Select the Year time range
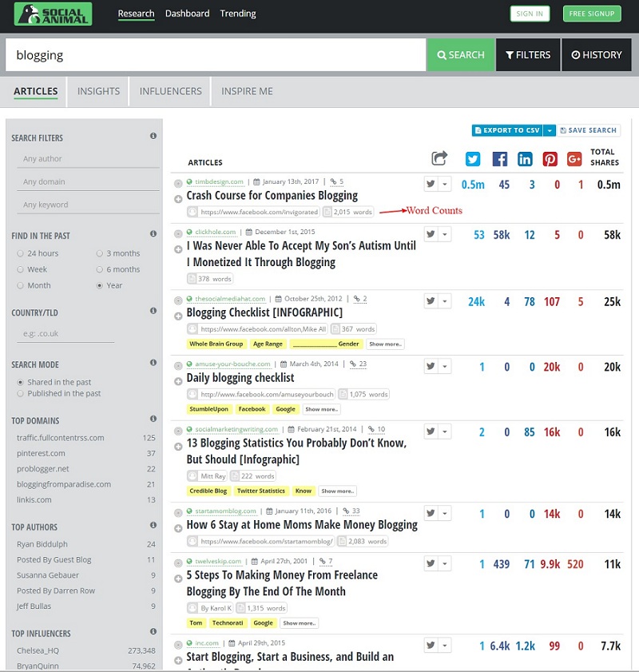 tap(99, 285)
